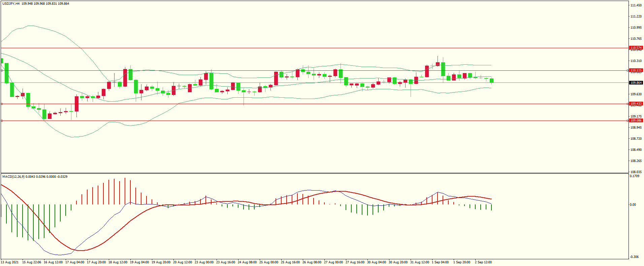
Task: Click the 2 Sep 12:00 time label
Action: tap(483, 262)
